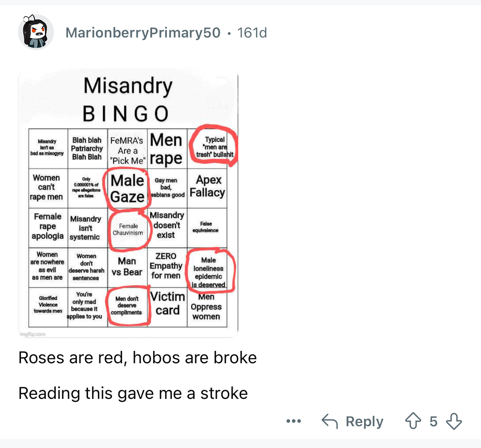Visit the MarionberryPrimary50 username profile link
This screenshot has width=481, height=448.
(143, 33)
